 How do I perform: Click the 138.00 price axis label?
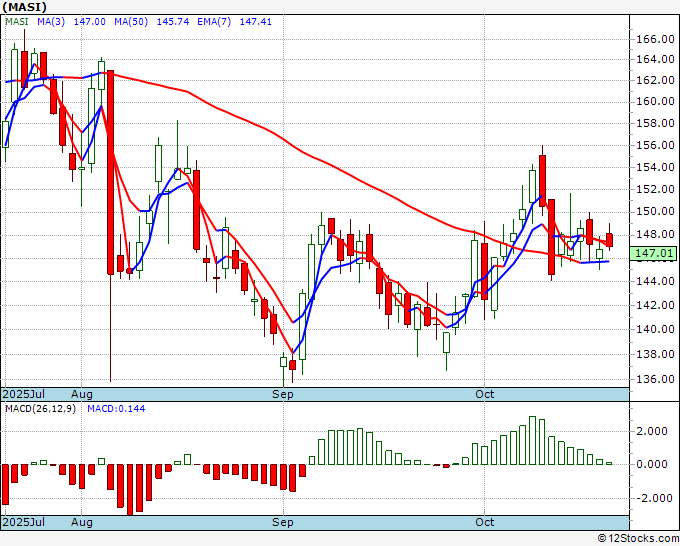[655, 354]
